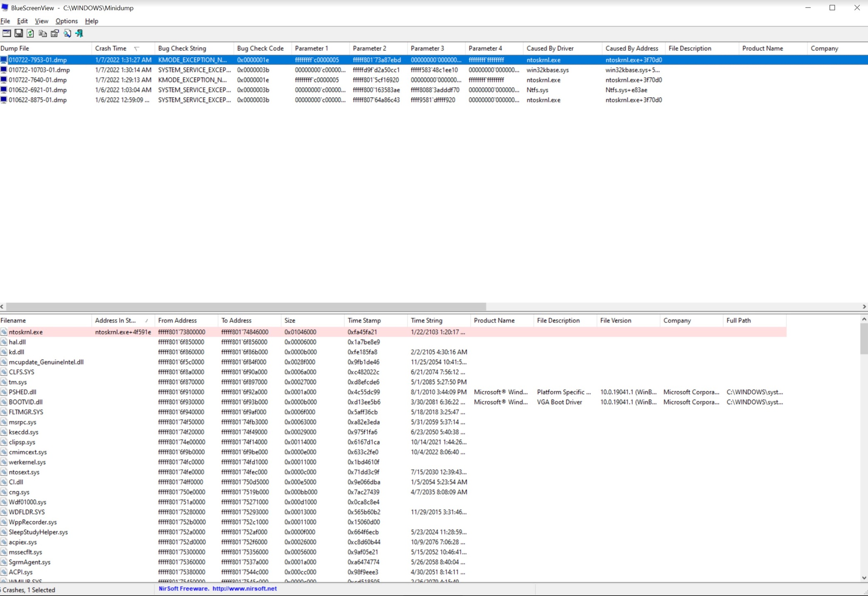Select SgrmAgent.sys in module list
Viewport: 868px width, 596px height.
30,562
